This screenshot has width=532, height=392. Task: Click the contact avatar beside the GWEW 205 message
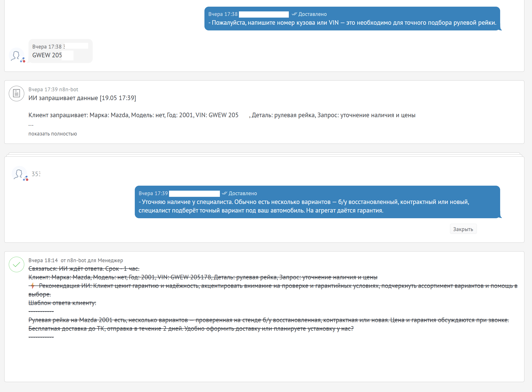point(16,55)
